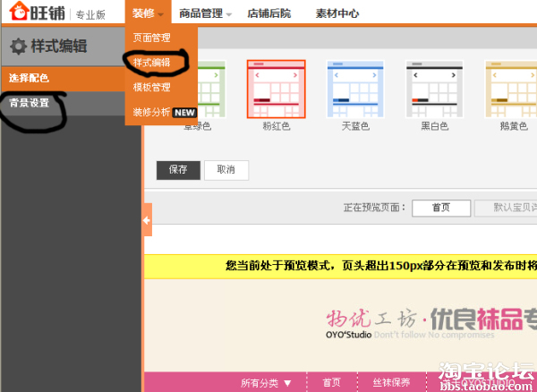Open the 装修 dropdown menu
Viewport: 537px width, 392px height.
click(x=148, y=13)
